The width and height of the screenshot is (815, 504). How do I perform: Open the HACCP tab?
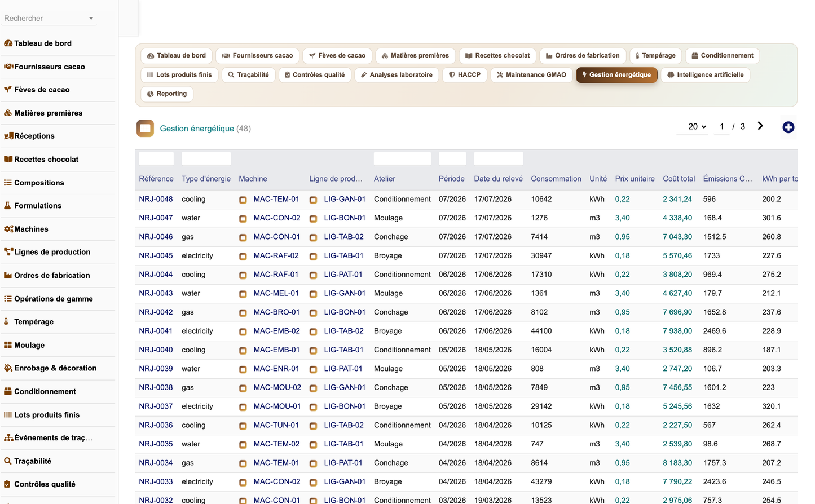point(464,75)
